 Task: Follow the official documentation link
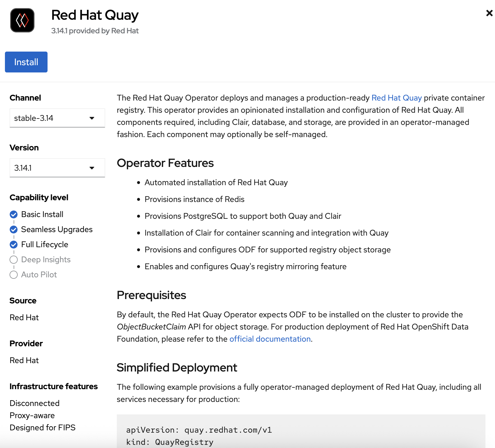point(270,339)
